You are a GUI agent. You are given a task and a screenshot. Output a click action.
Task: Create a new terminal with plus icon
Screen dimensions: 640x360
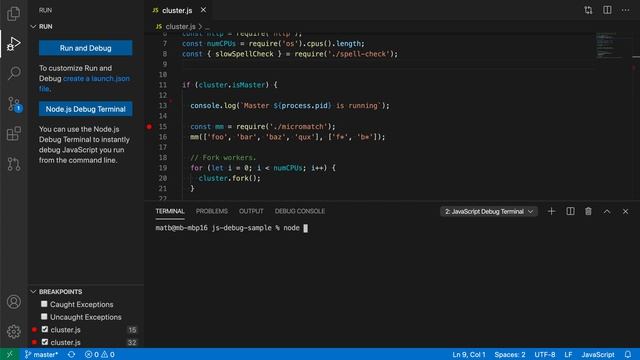[x=551, y=211]
